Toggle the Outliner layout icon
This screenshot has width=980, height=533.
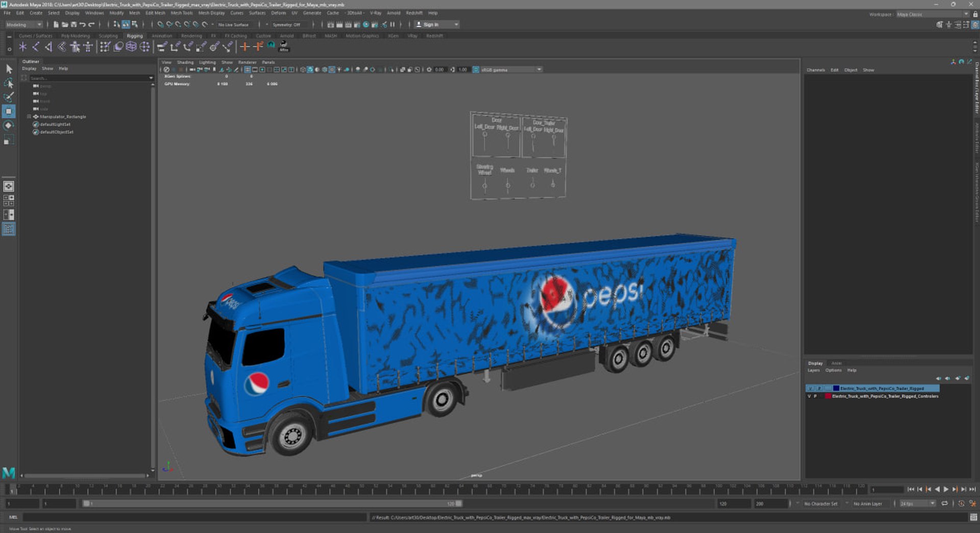tap(9, 229)
